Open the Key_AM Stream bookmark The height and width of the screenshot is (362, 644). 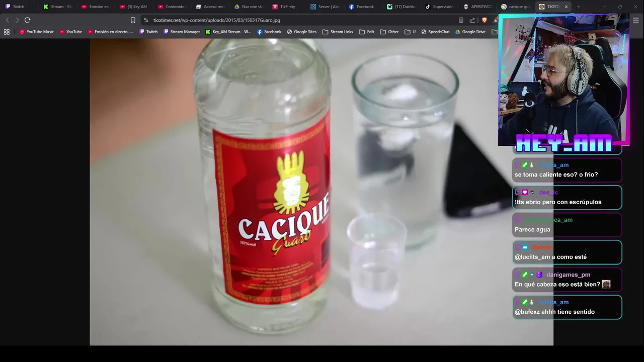pyautogui.click(x=228, y=32)
